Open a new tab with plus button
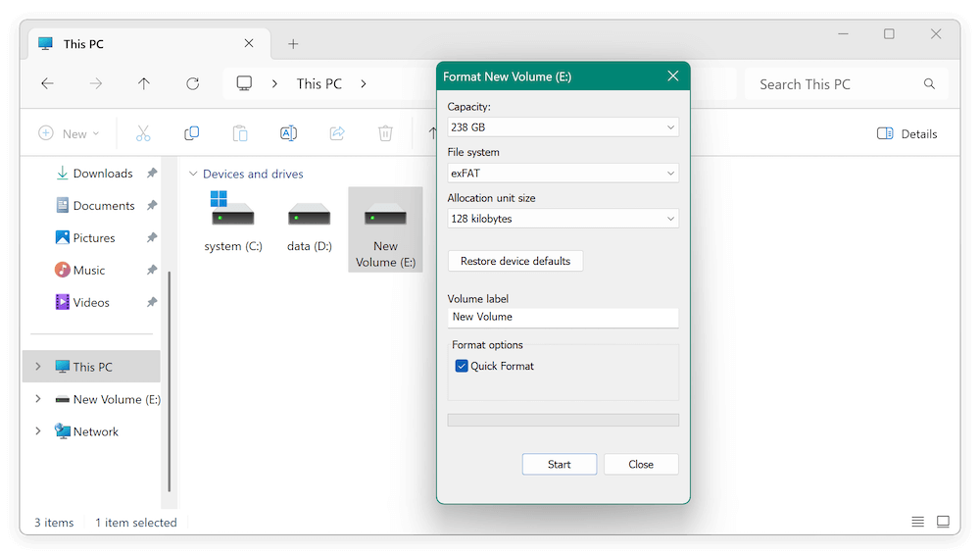 [293, 44]
